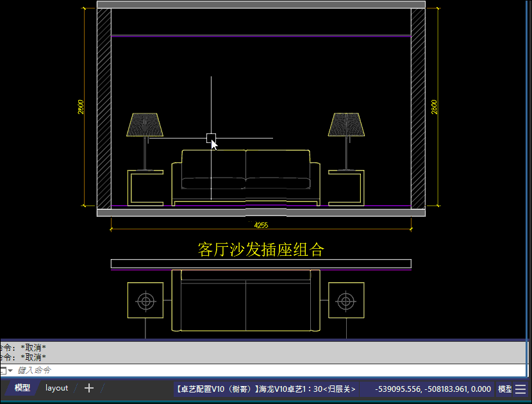Screen dimensions: 532x404
Task: Select the right hatched wall section
Action: (x=418, y=108)
